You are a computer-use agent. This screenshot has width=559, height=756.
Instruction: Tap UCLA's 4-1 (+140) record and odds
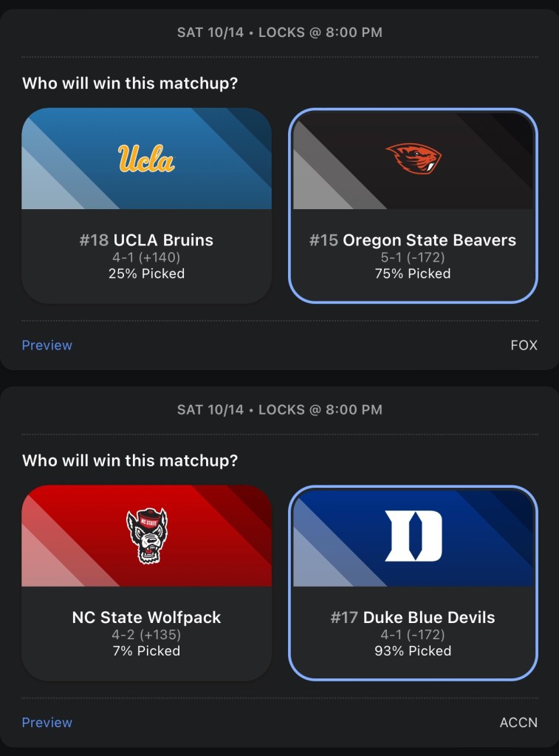pos(146,257)
